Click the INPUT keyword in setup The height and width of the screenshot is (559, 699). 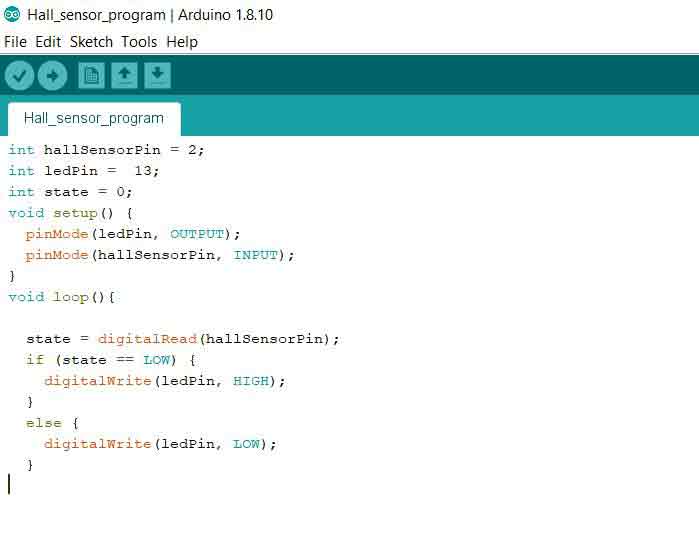click(x=255, y=255)
